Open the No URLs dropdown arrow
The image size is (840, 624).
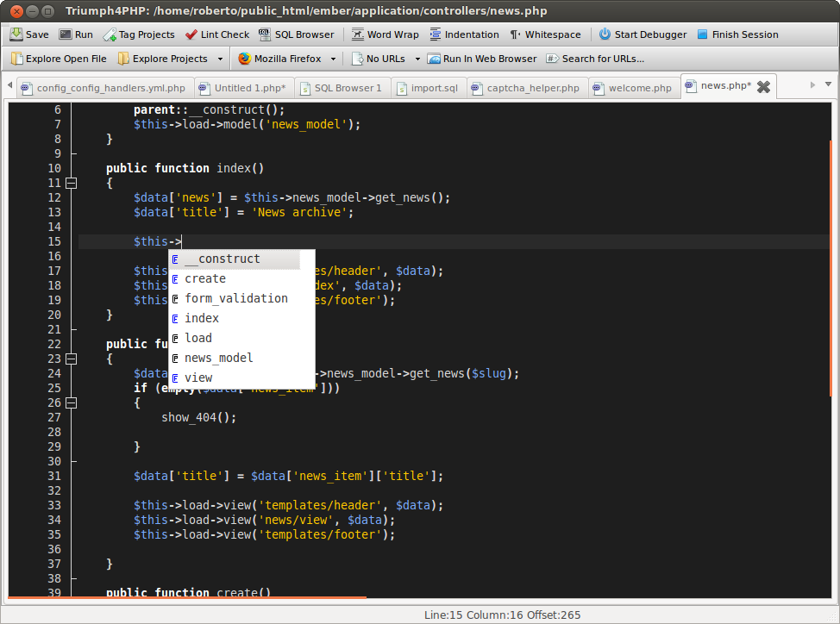(418, 59)
